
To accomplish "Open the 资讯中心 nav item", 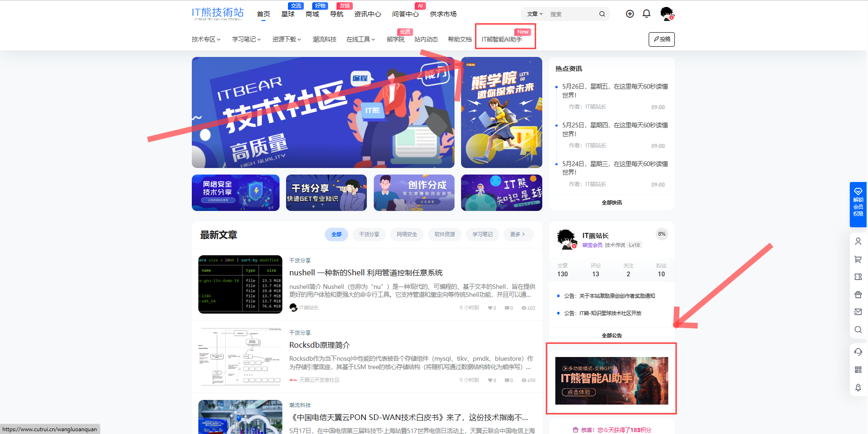I will coord(367,14).
